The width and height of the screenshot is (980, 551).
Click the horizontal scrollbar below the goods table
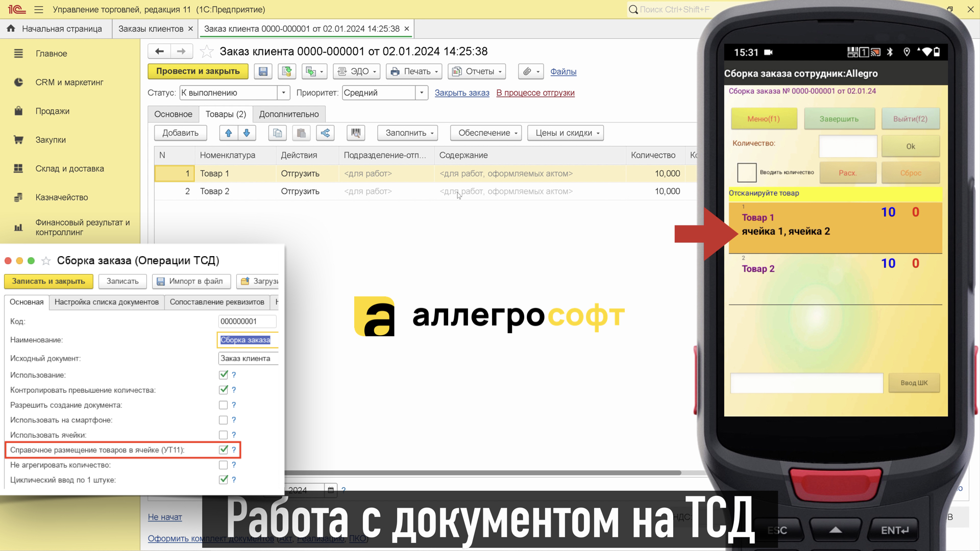click(482, 473)
